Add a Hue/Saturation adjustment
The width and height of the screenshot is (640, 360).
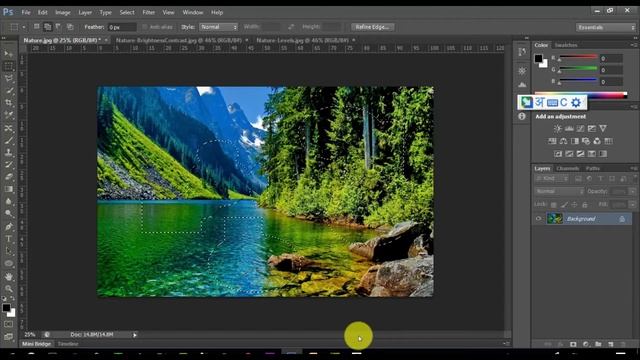point(552,141)
